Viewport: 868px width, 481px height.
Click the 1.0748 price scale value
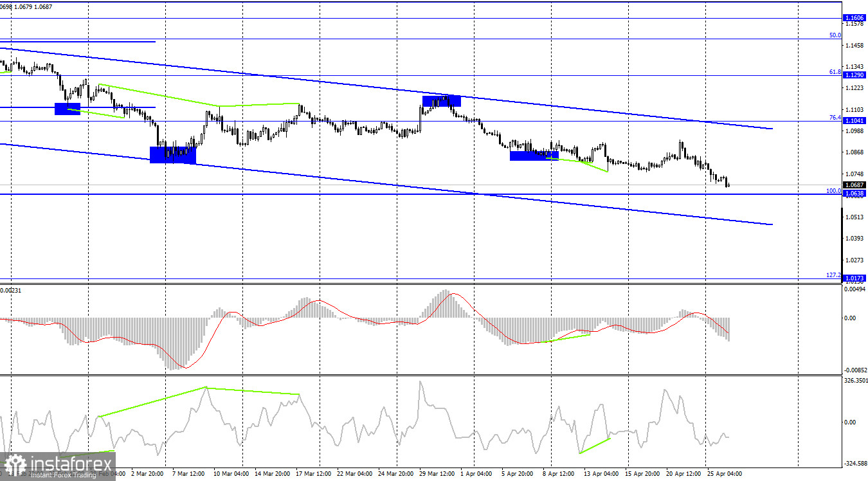856,174
